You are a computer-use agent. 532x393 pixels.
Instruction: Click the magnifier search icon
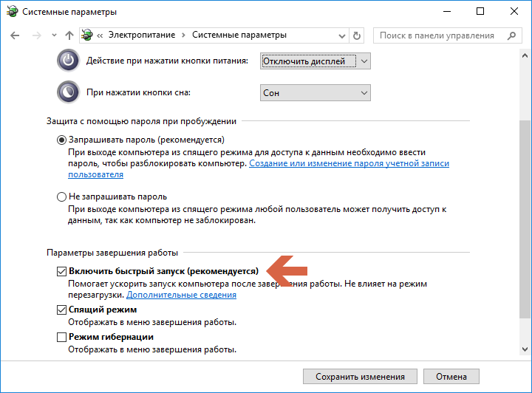tap(511, 35)
